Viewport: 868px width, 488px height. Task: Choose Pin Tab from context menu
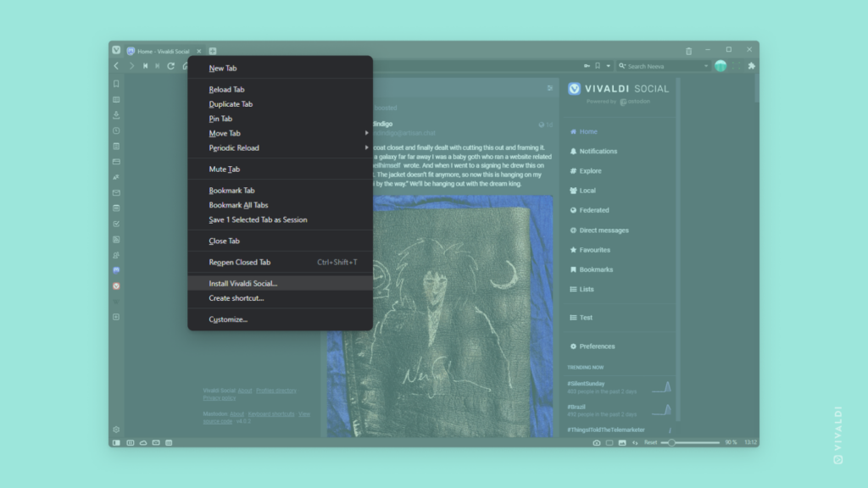coord(280,119)
